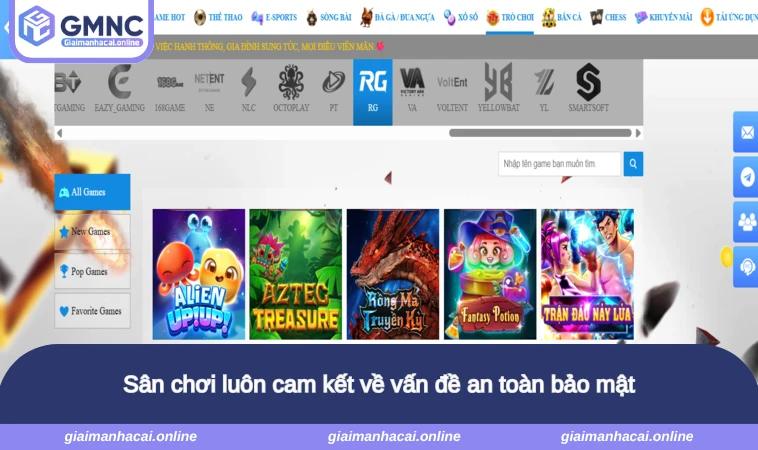Viewport: 758px width, 450px height.
Task: Select the All Games category
Action: [x=92, y=192]
